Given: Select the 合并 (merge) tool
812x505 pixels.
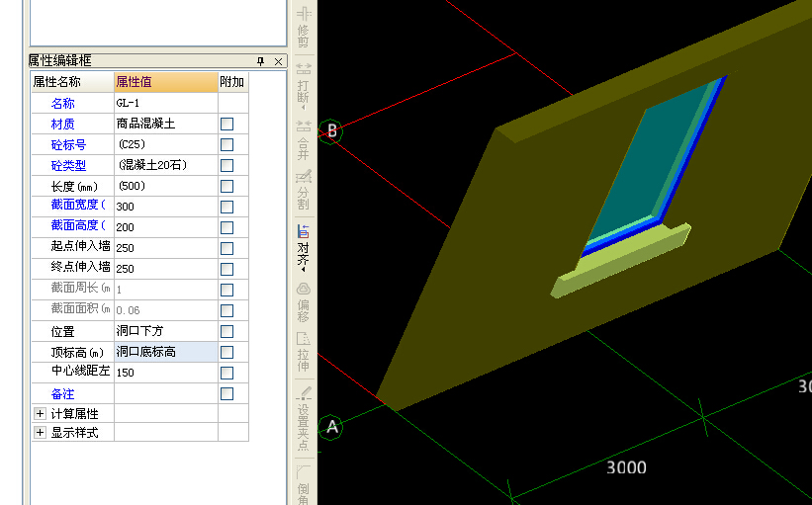Looking at the screenshot, I should pyautogui.click(x=304, y=139).
